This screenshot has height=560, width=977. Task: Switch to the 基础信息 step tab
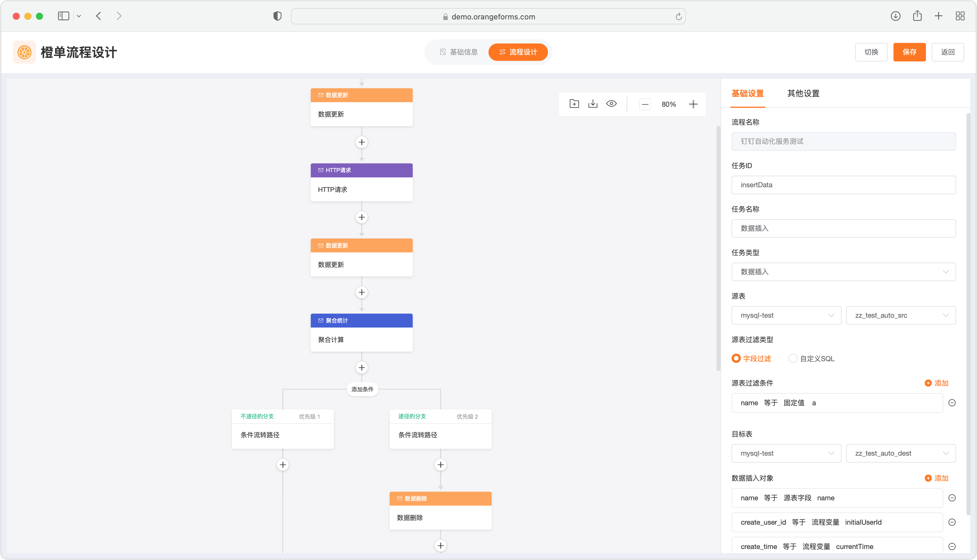tap(459, 52)
